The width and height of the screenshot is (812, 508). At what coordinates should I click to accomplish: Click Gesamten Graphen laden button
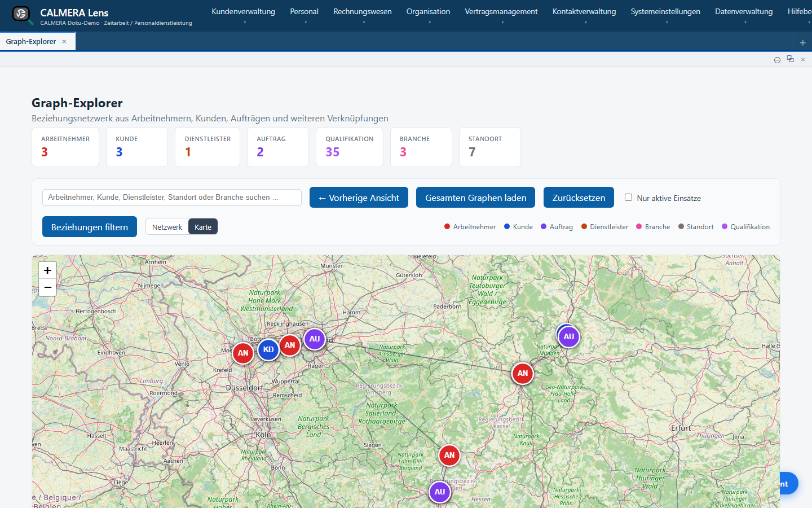point(476,198)
